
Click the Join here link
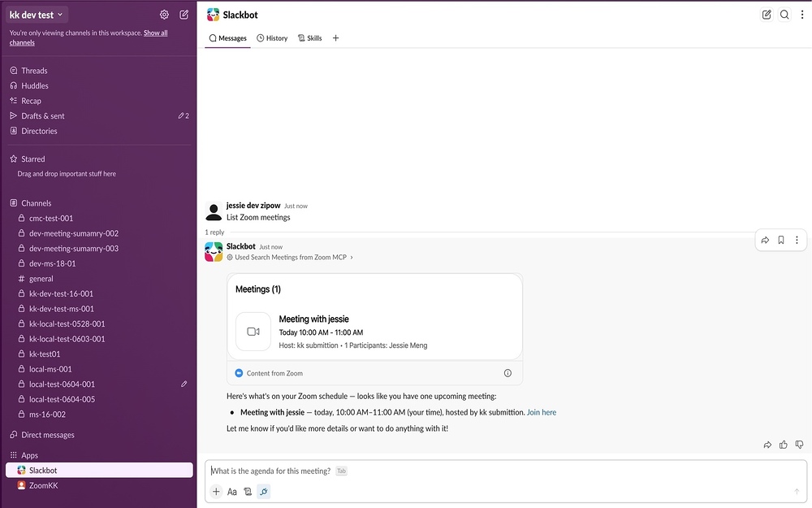542,413
